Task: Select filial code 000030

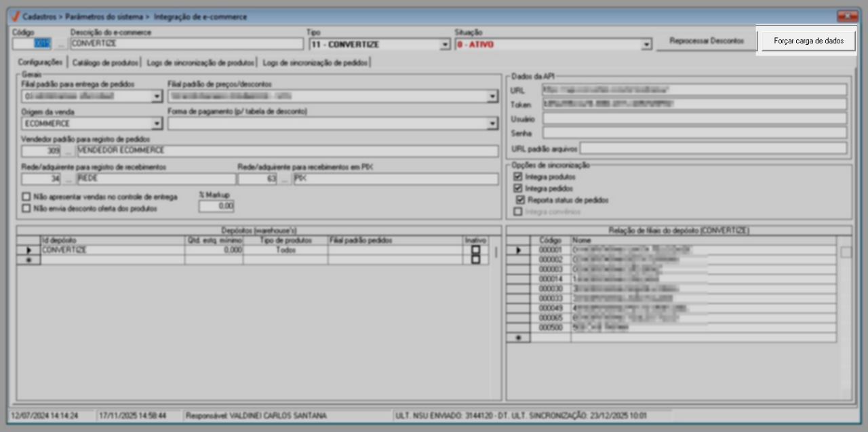Action: click(551, 288)
